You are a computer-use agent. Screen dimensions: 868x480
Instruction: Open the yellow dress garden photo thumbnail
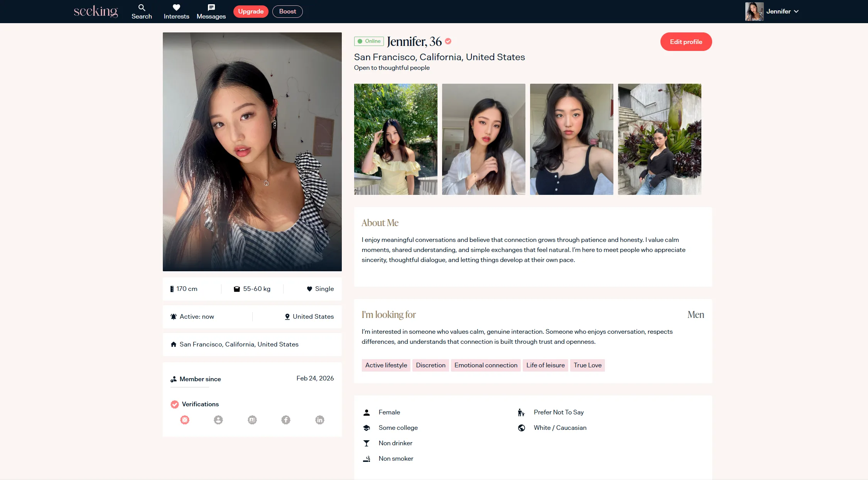pyautogui.click(x=395, y=139)
